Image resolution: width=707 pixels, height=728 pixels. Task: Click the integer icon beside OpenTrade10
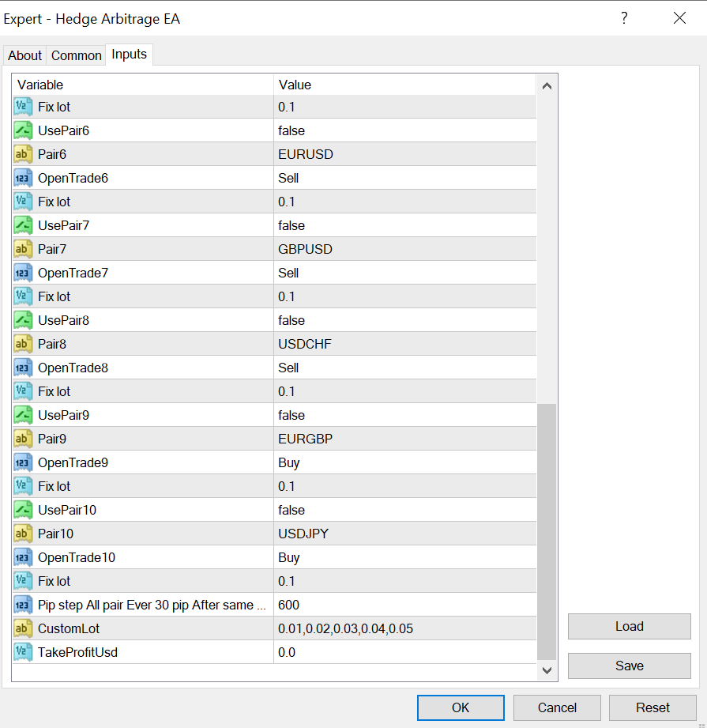click(23, 557)
